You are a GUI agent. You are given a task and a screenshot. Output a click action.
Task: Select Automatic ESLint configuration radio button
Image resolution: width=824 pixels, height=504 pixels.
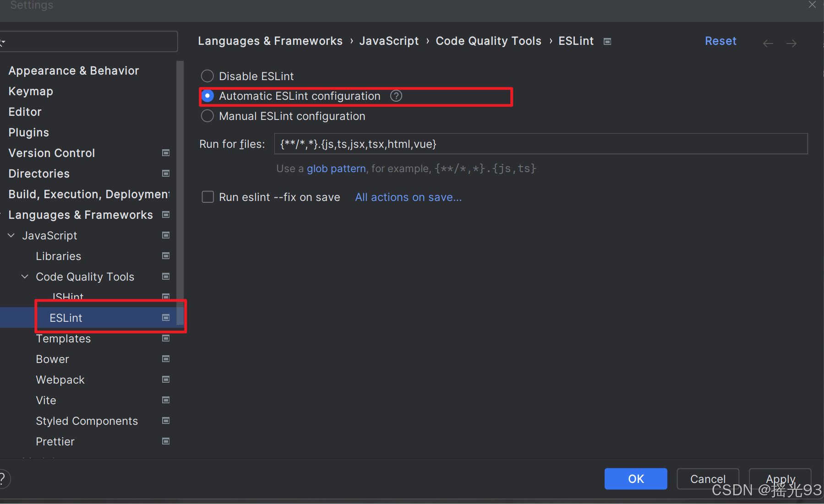coord(207,96)
